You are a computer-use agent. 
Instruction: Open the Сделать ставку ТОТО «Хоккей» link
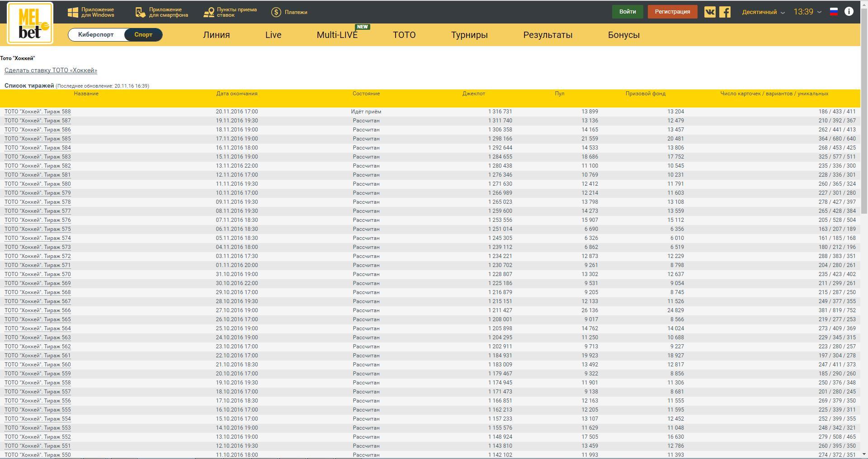point(51,70)
